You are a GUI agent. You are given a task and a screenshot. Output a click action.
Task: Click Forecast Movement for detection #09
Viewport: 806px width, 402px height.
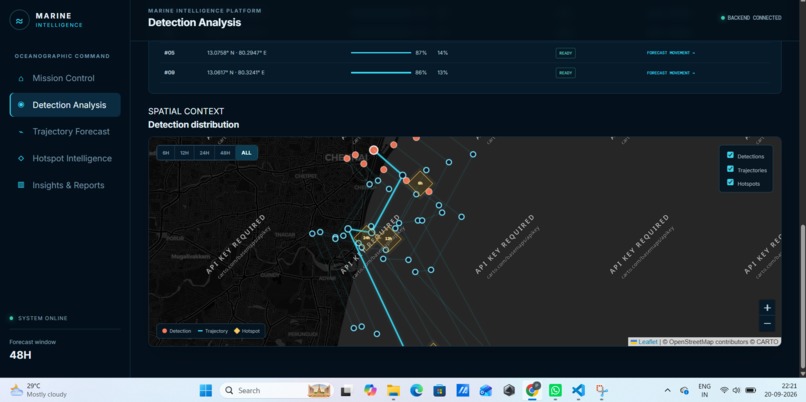tap(671, 73)
